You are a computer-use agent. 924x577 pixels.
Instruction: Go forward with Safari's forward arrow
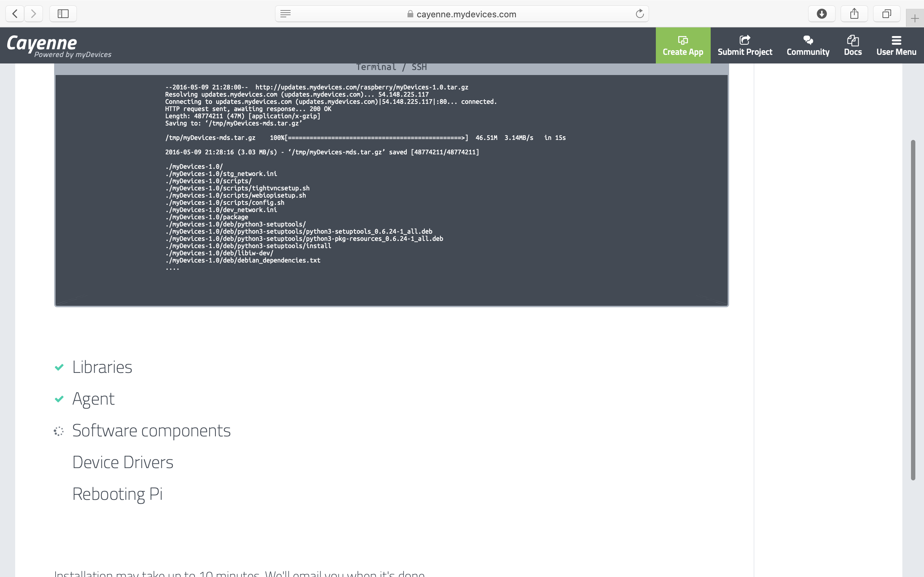click(34, 14)
